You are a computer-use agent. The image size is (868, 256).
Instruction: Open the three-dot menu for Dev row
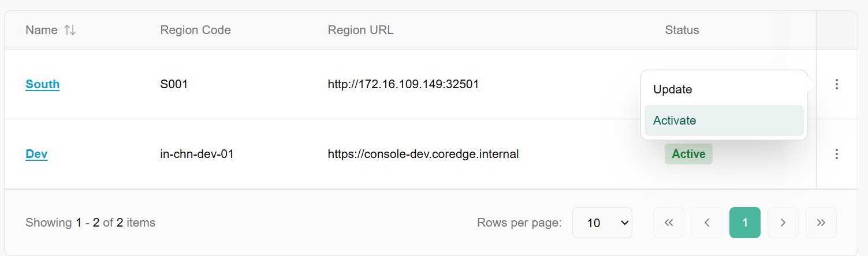coord(836,154)
